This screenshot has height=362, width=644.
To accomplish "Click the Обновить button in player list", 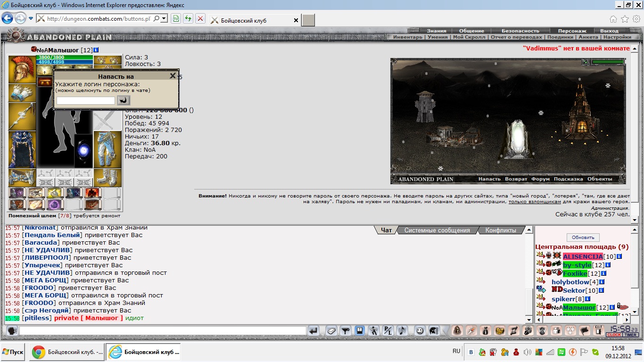I will 583,238.
